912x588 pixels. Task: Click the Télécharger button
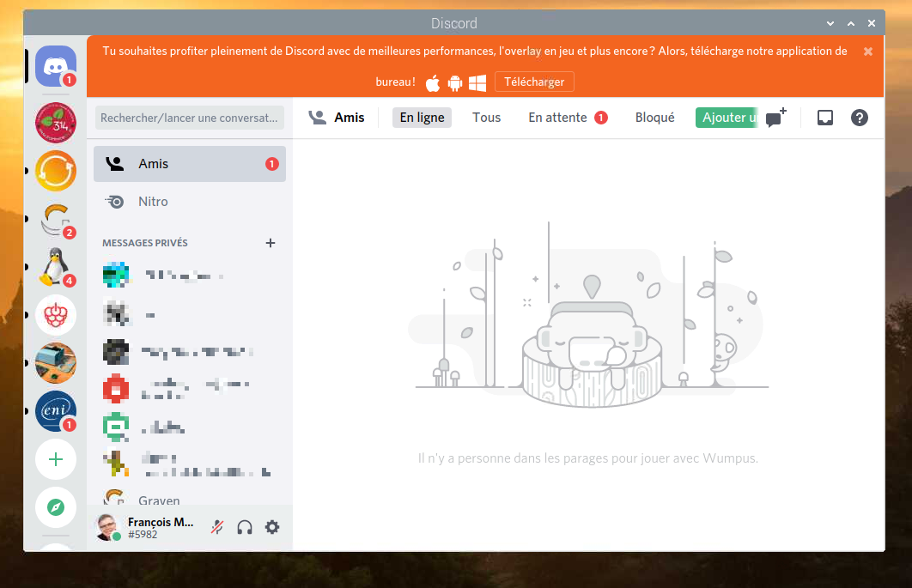pyautogui.click(x=534, y=82)
